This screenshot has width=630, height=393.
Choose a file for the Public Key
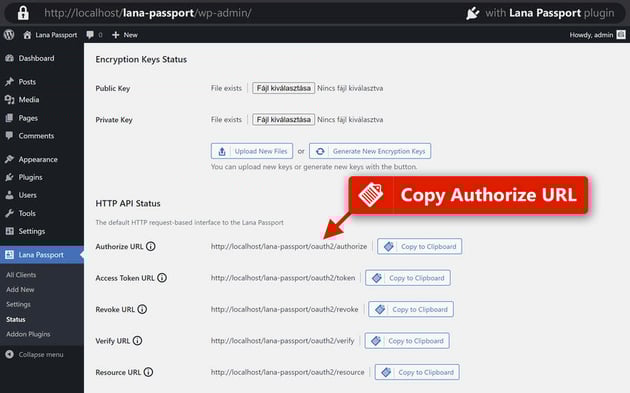click(x=284, y=88)
